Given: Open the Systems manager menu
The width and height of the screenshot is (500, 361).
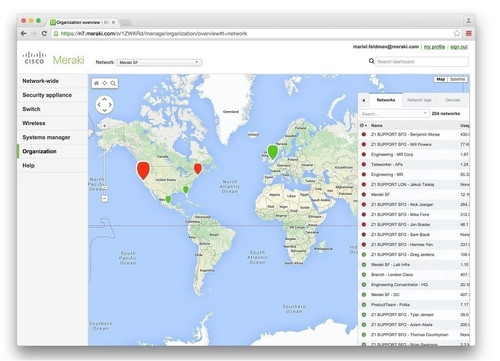Looking at the screenshot, I should point(52,137).
